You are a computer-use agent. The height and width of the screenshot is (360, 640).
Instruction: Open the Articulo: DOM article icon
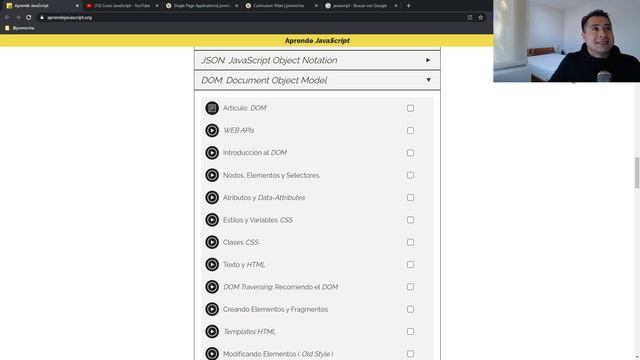click(212, 108)
